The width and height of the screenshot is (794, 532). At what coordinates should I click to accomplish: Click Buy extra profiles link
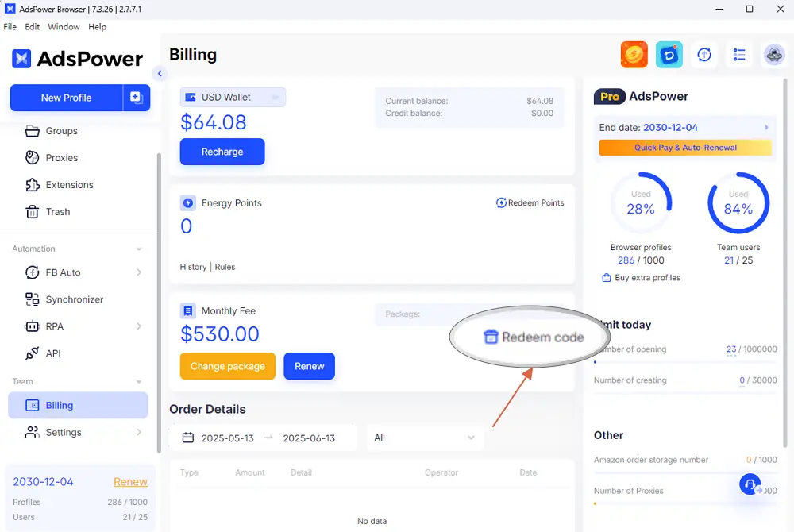641,277
